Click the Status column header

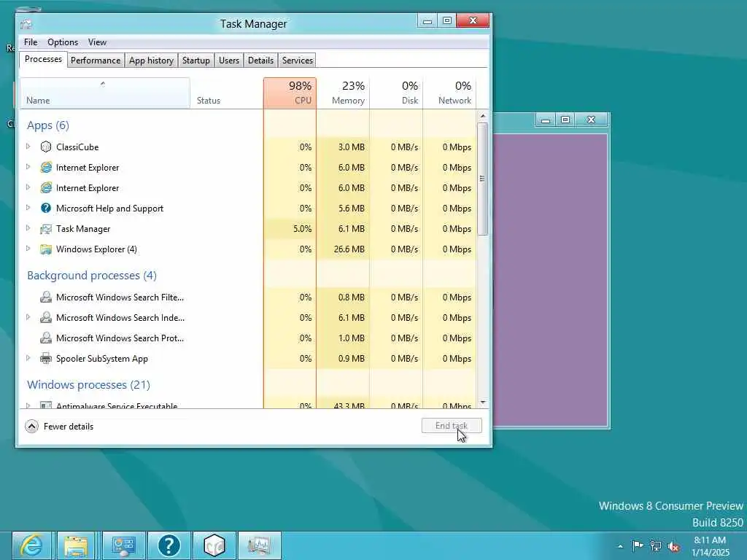click(x=227, y=93)
